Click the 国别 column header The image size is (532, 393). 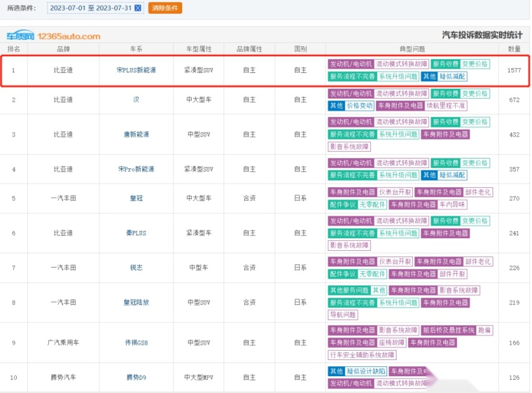(x=300, y=49)
